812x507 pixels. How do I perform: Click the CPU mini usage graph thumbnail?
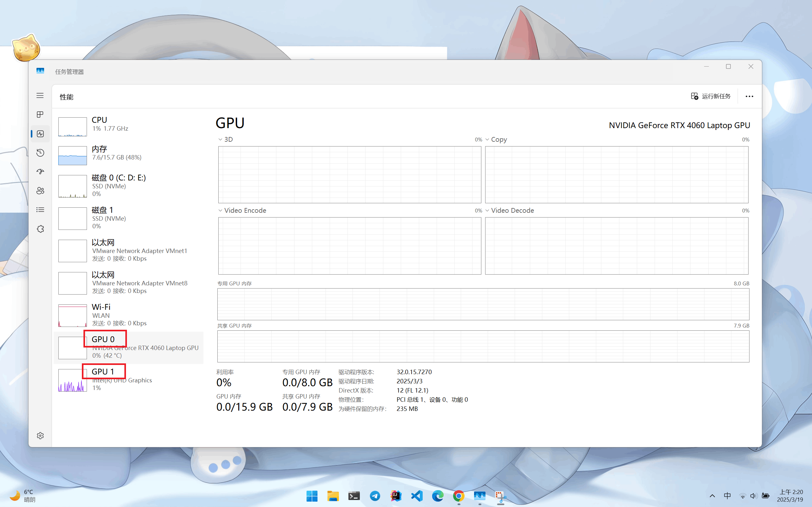72,127
